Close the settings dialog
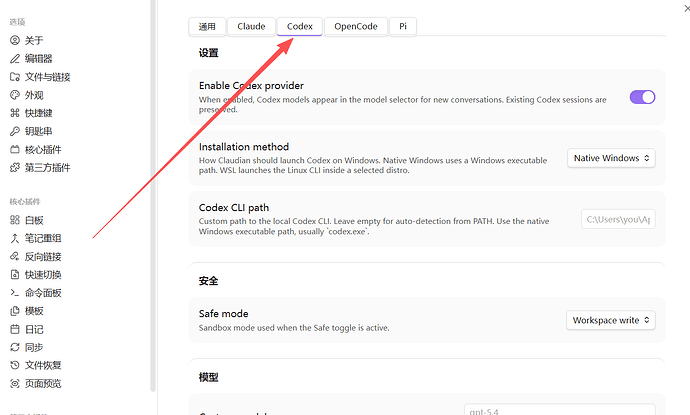The image size is (690, 415). point(686,8)
